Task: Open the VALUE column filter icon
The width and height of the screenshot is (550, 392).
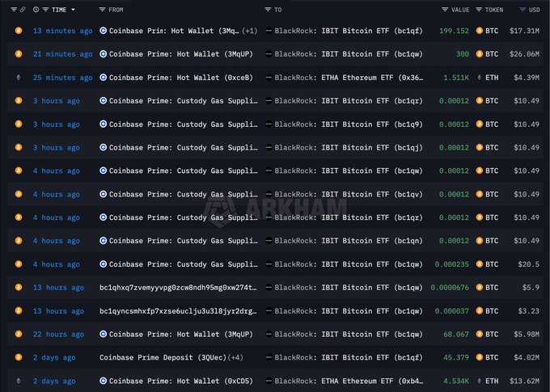Action: (x=445, y=10)
